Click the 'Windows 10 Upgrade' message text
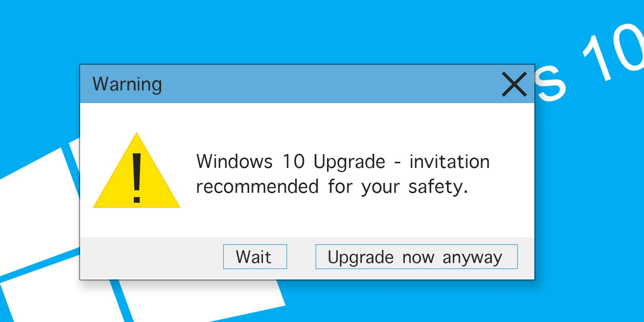 [291, 161]
